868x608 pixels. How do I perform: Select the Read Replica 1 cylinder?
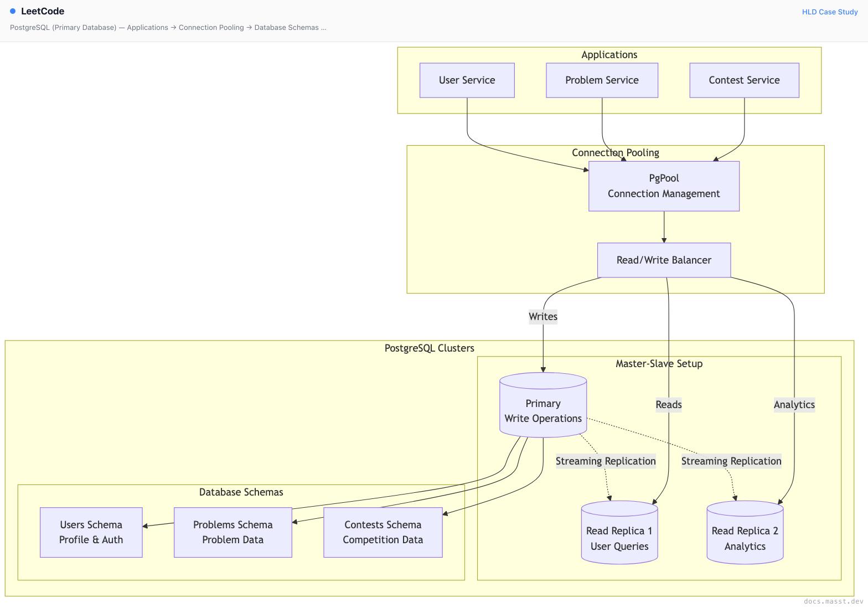619,533
